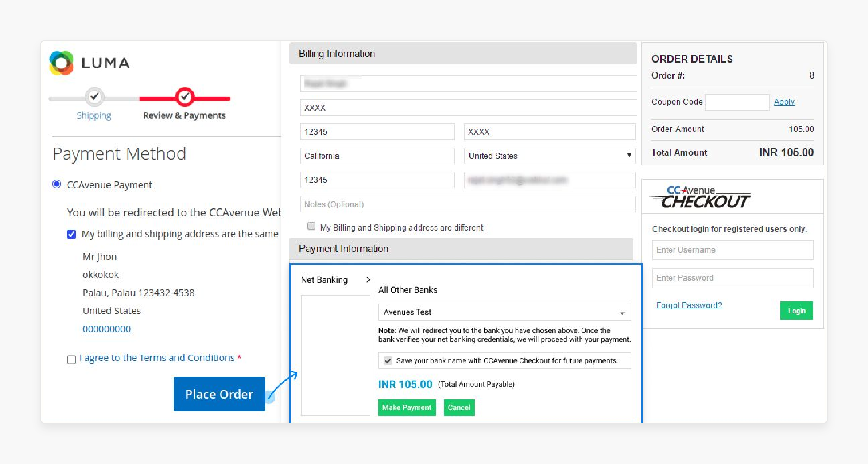Click the Mr Jhon address name
868x464 pixels.
coord(100,257)
